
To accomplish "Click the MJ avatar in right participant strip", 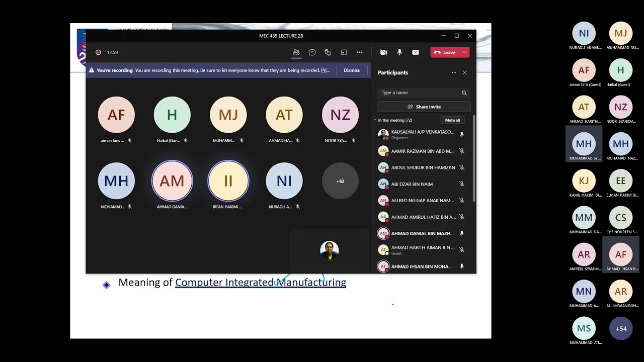I will 621,33.
